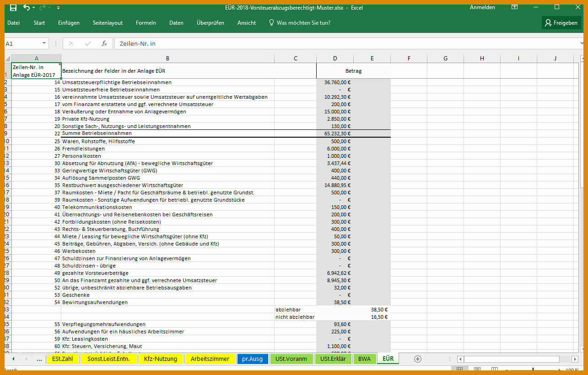The width and height of the screenshot is (588, 375).
Task: Switch to the BWA sheet tab
Action: point(365,359)
